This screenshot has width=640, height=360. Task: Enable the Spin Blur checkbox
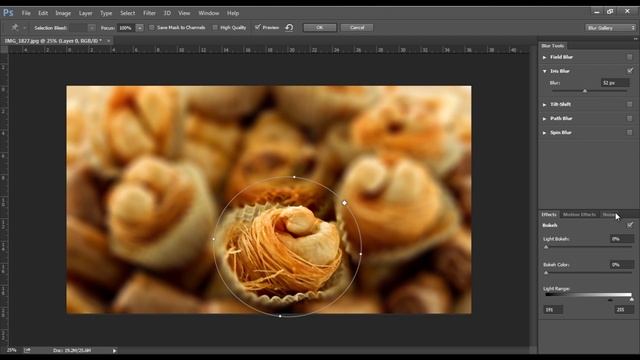pos(629,133)
